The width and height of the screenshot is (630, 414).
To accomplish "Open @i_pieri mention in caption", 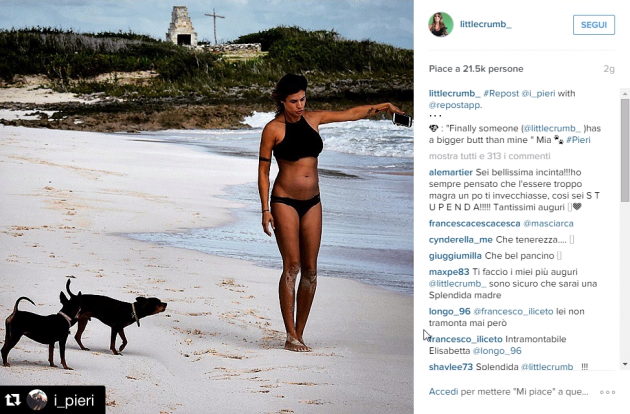I will pyautogui.click(x=538, y=93).
